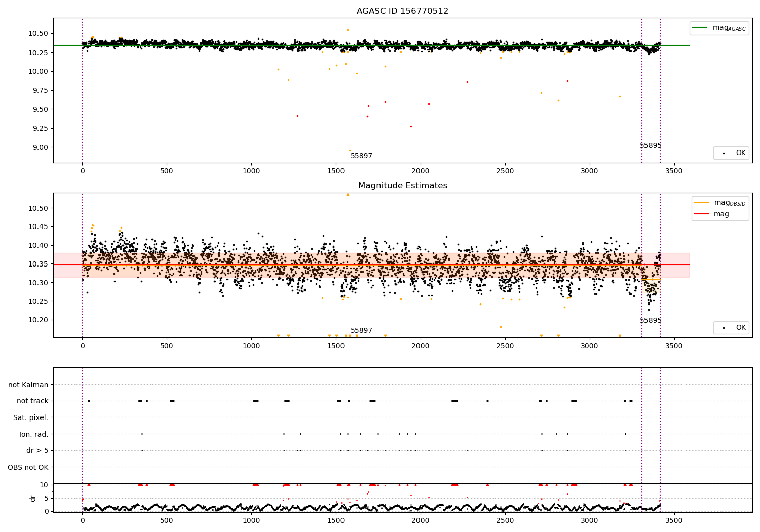Viewport: 760px width, 532px height.
Task: Click the 2000 x-axis tick of the Magnitude Estimates plot
Action: pos(421,346)
